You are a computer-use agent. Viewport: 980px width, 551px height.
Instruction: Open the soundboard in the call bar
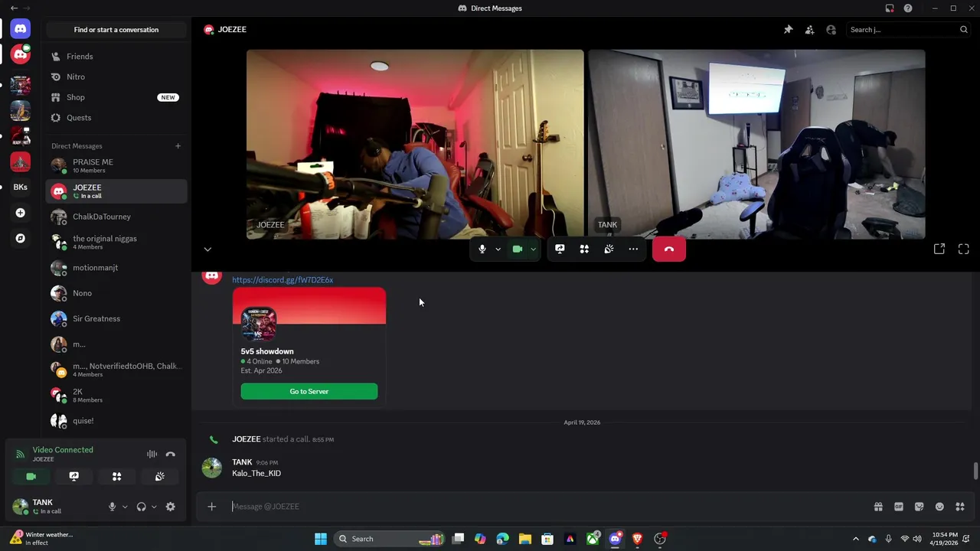tap(609, 249)
